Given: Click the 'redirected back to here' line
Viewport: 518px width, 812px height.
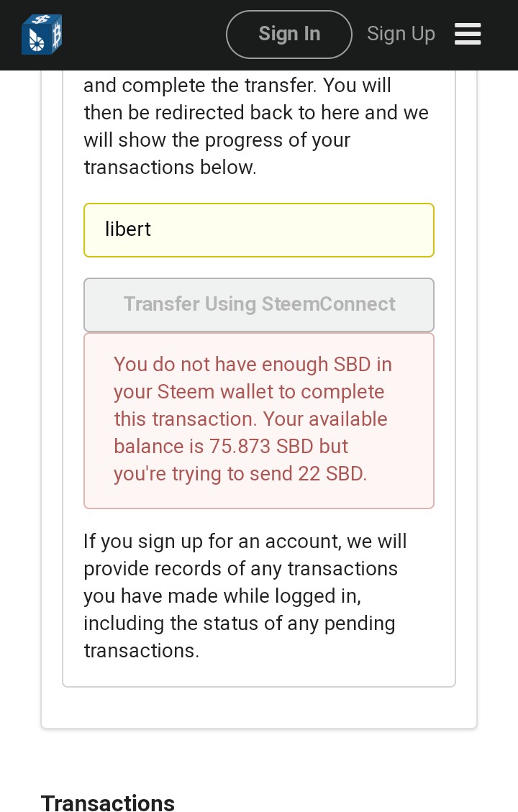Looking at the screenshot, I should point(255,113).
